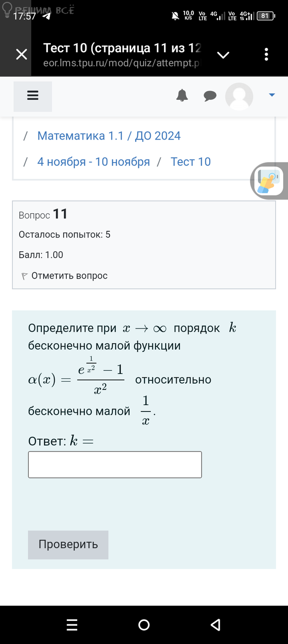Open the Тест 10 breadcrumb link
This screenshot has width=288, height=644.
coord(191,162)
